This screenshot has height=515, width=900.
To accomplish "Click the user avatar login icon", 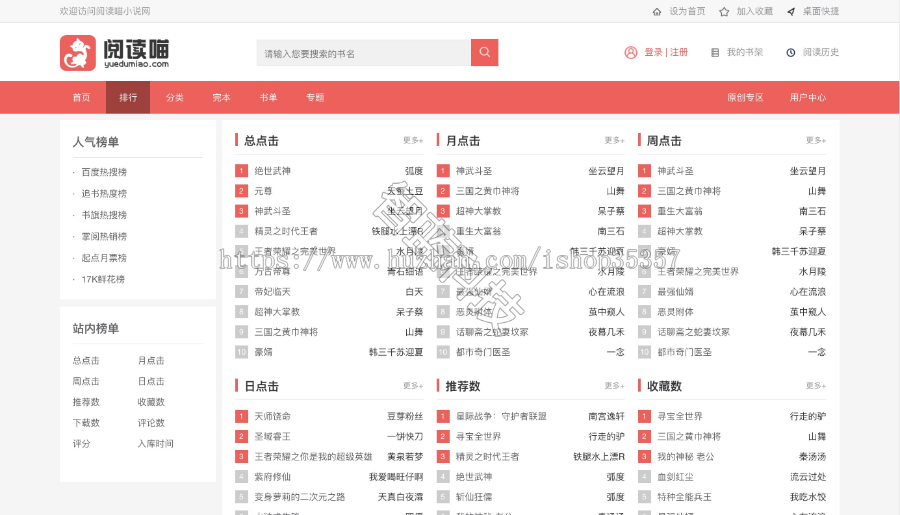I will tap(631, 52).
